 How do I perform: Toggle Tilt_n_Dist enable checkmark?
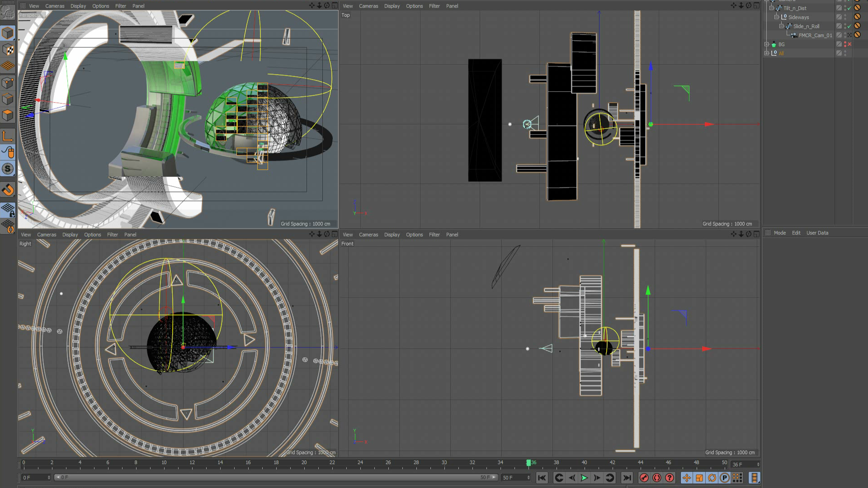(x=849, y=8)
